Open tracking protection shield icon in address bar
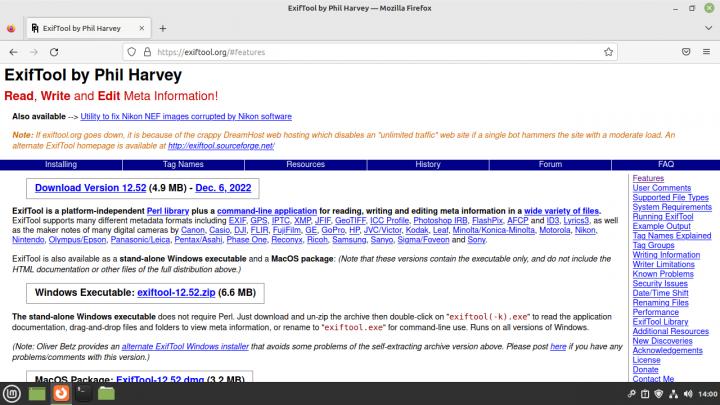The height and width of the screenshot is (405, 720). click(130, 51)
